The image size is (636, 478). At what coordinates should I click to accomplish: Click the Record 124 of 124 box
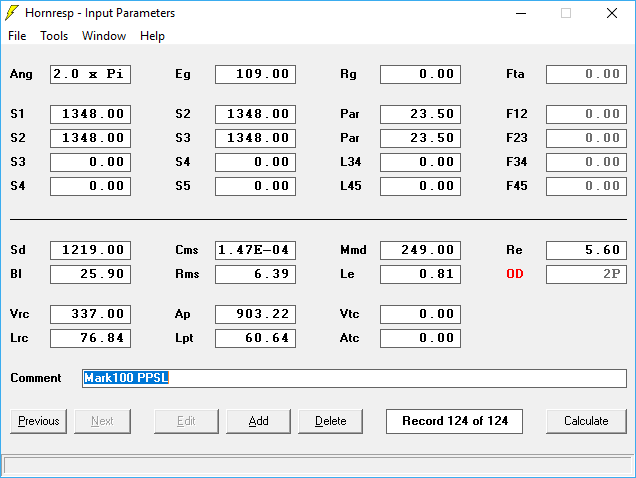click(455, 421)
